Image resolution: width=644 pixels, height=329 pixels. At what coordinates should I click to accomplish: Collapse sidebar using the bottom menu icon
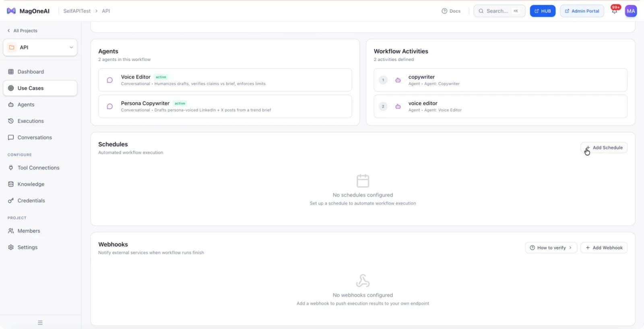[40, 323]
